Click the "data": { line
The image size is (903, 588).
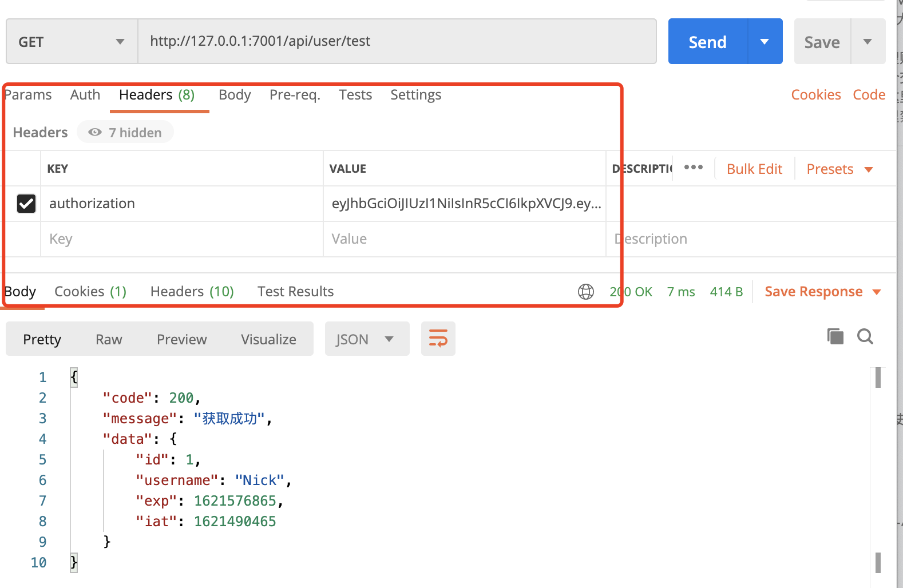pos(140,439)
